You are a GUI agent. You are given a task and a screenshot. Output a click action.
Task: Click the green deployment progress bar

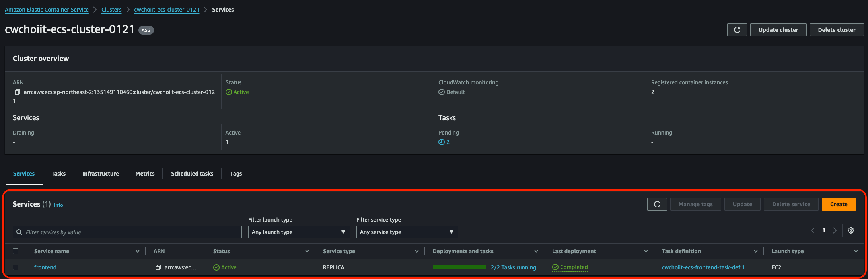[x=459, y=267]
